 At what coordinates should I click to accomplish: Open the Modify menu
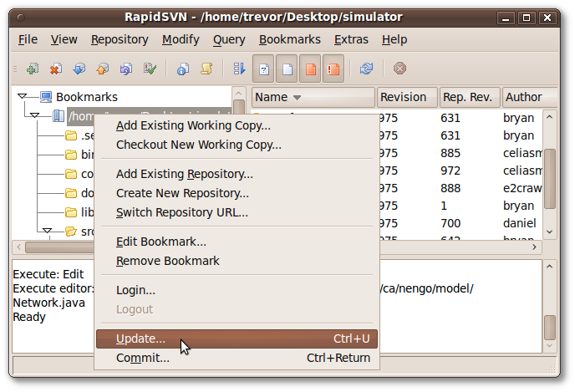(x=181, y=39)
